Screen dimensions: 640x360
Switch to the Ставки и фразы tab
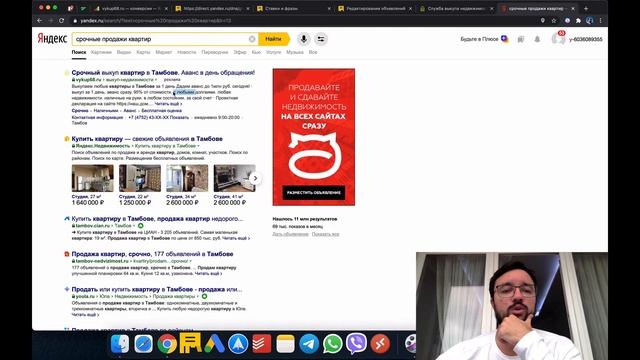[x=294, y=8]
